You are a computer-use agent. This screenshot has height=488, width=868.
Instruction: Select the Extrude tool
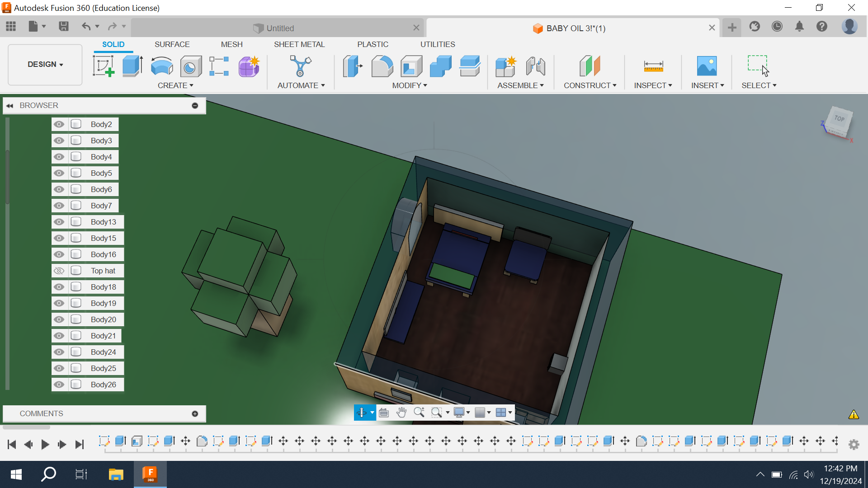tap(132, 66)
